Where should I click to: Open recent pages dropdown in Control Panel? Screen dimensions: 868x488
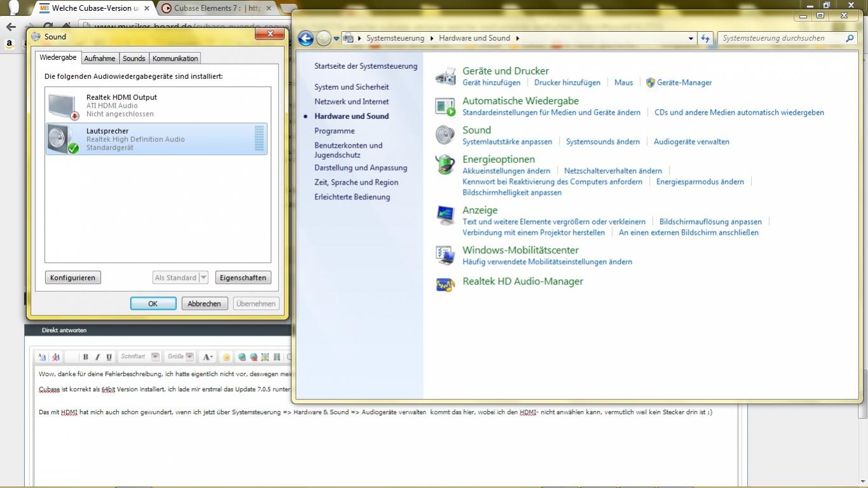pos(336,38)
